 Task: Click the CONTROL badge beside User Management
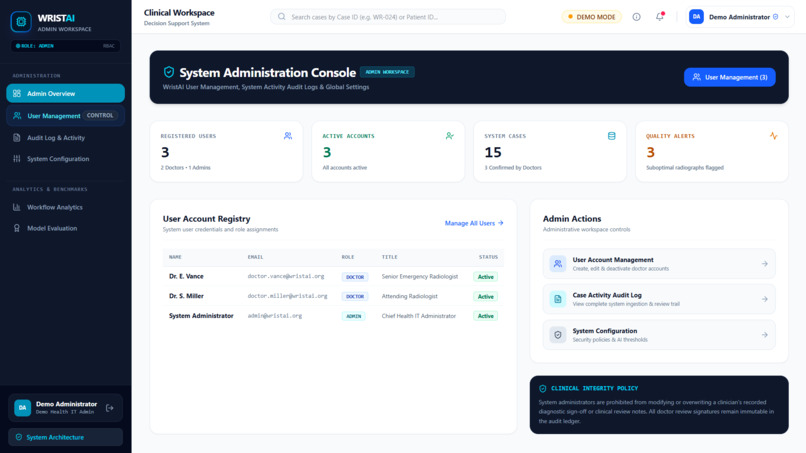100,116
